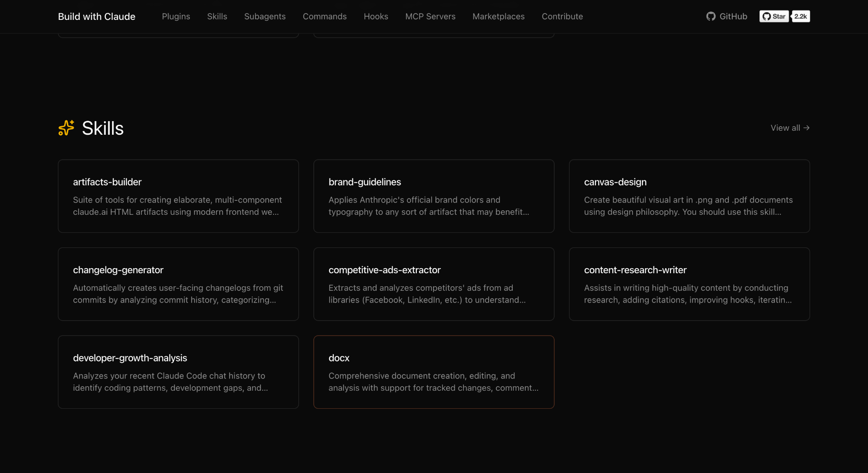868x473 pixels.
Task: Open the Subagents page
Action: (x=265, y=16)
